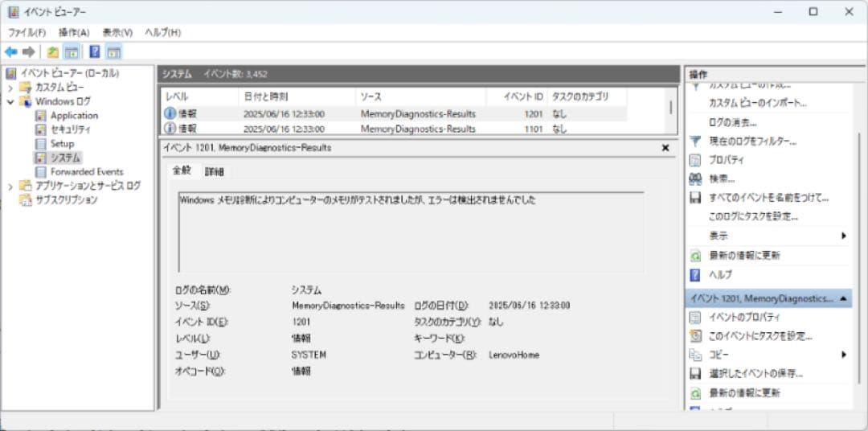Viewport: 868px width, 431px height.
Task: Click the task icon beside このイベントにタスクを設定
Action: tap(695, 336)
